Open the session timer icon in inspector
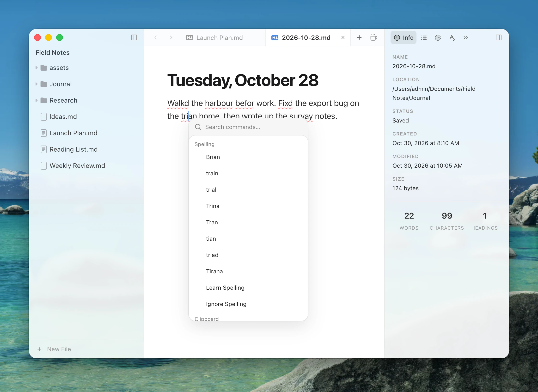Viewport: 538px width, 392px height. click(438, 38)
